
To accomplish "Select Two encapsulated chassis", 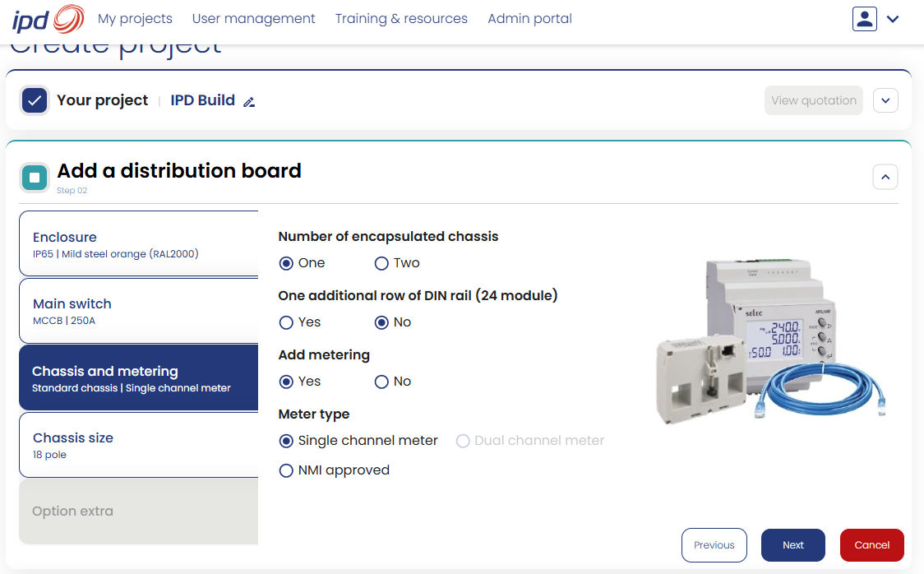I will pos(382,263).
